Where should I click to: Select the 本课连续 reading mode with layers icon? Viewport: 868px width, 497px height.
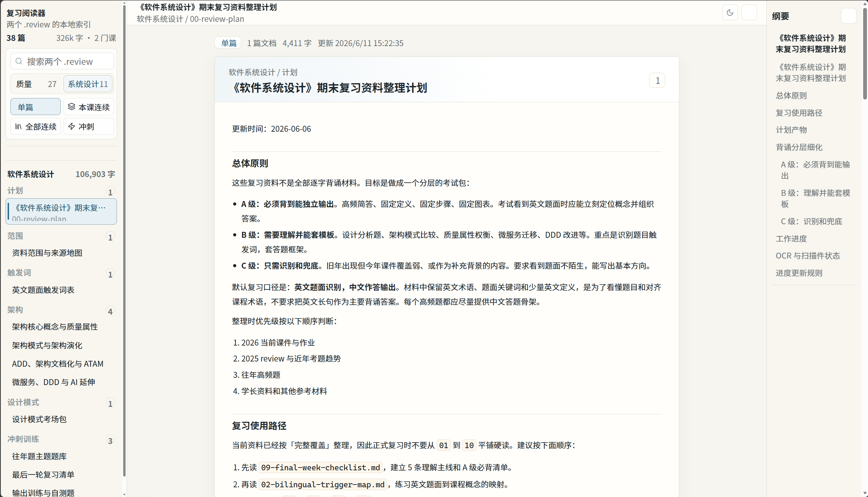[x=89, y=107]
